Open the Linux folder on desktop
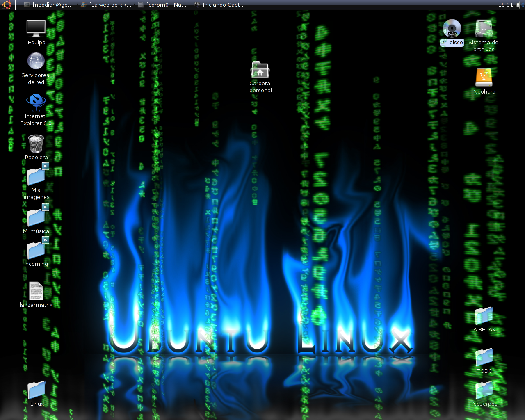Image resolution: width=525 pixels, height=420 pixels. (x=36, y=390)
